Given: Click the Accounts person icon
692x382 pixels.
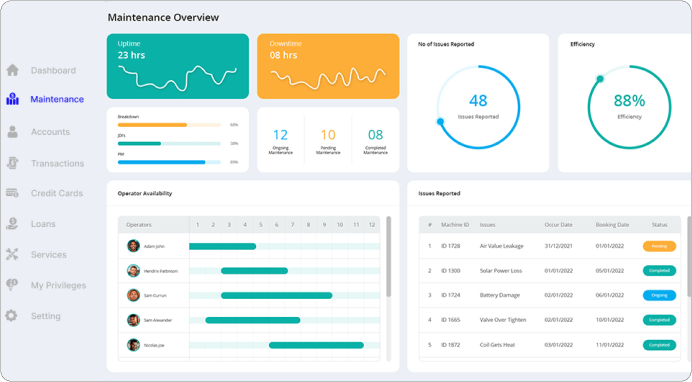Looking at the screenshot, I should pyautogui.click(x=12, y=131).
